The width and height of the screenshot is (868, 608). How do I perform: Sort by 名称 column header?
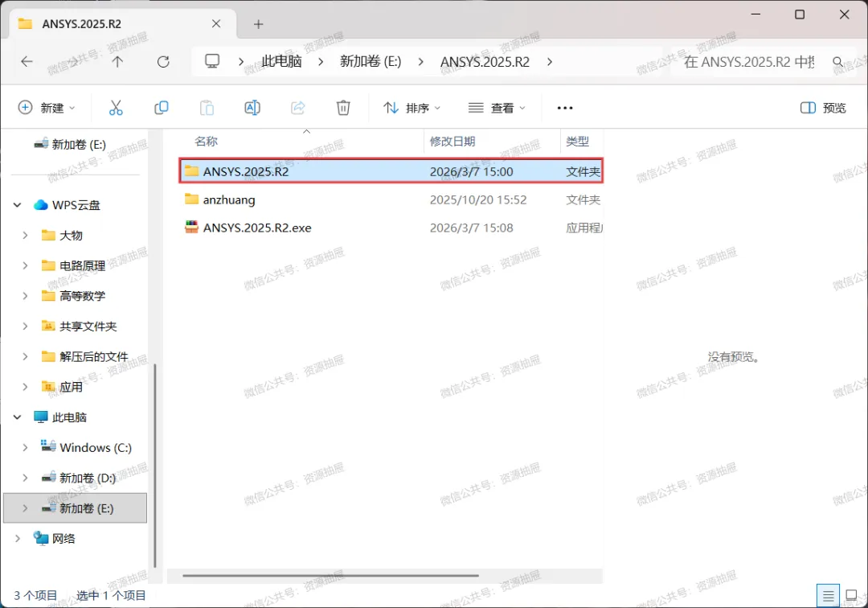click(206, 142)
